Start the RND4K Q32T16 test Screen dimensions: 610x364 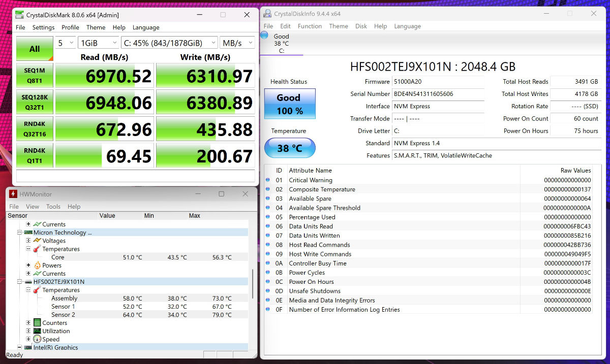[35, 128]
